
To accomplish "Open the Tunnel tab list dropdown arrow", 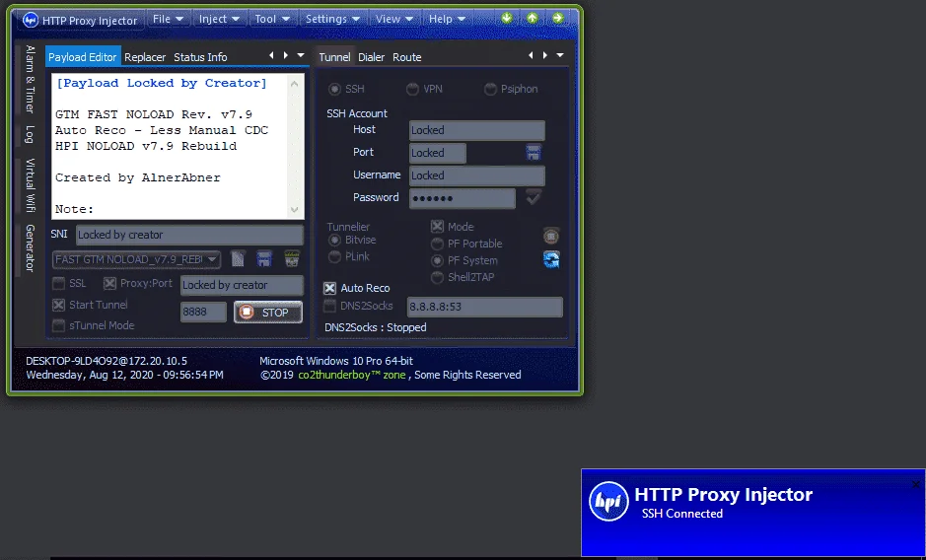I will pyautogui.click(x=560, y=55).
